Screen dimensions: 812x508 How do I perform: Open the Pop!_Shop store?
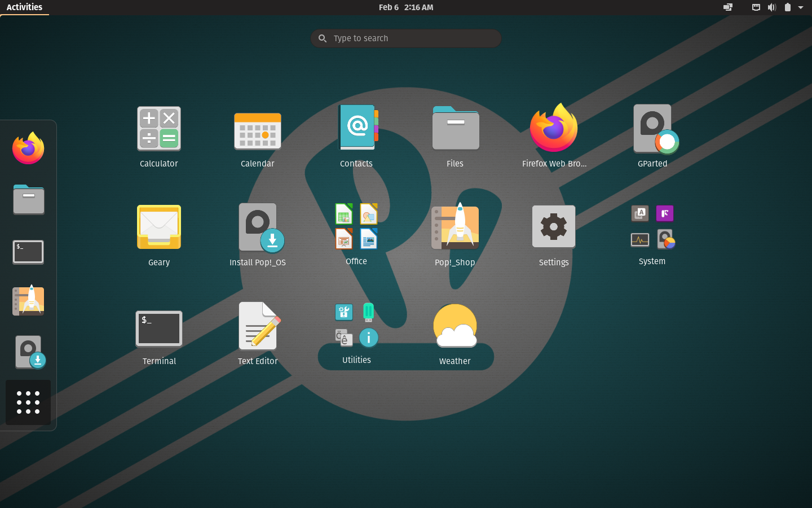point(454,227)
